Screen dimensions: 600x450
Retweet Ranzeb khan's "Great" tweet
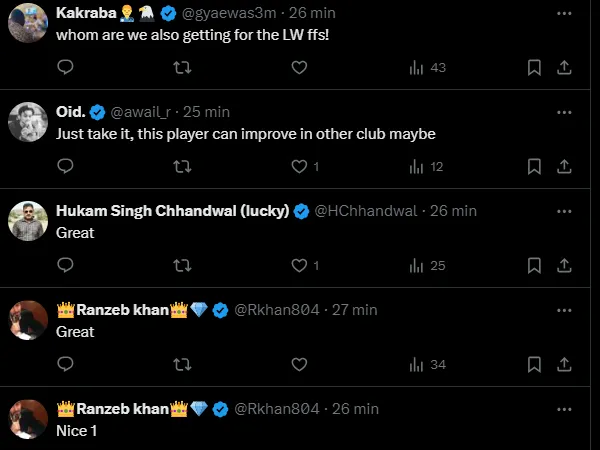point(182,365)
